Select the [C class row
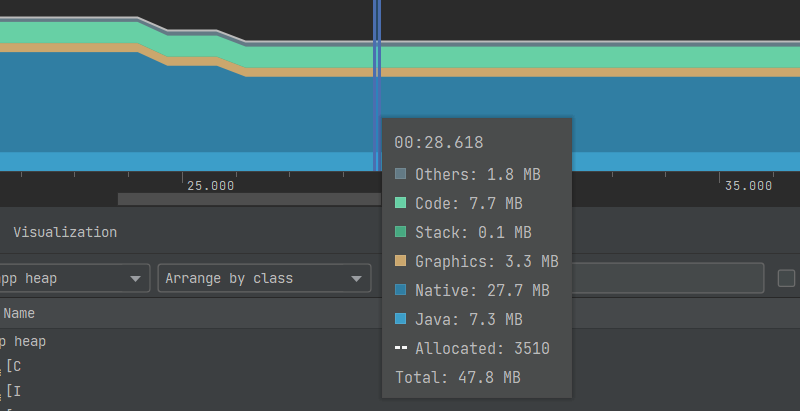This screenshot has height=411, width=800. point(13,366)
